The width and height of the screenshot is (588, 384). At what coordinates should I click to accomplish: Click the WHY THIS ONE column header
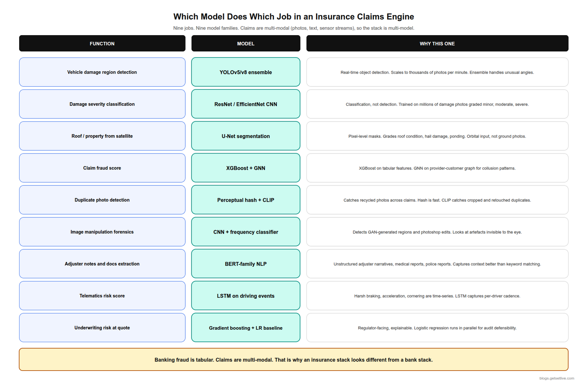click(437, 43)
